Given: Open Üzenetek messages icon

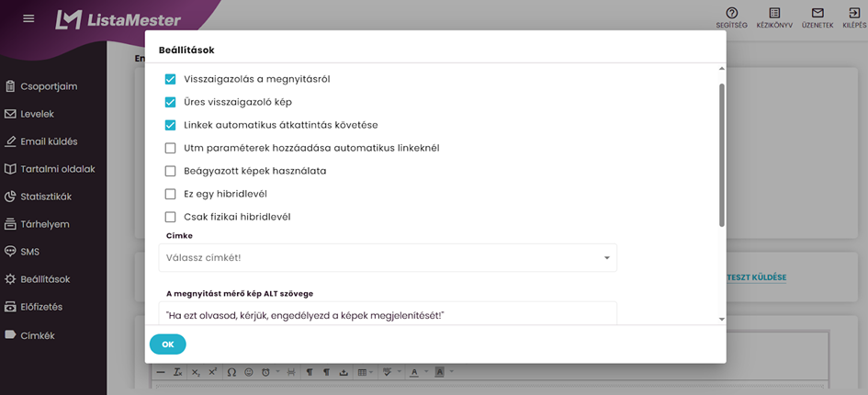Looking at the screenshot, I should pos(817,17).
